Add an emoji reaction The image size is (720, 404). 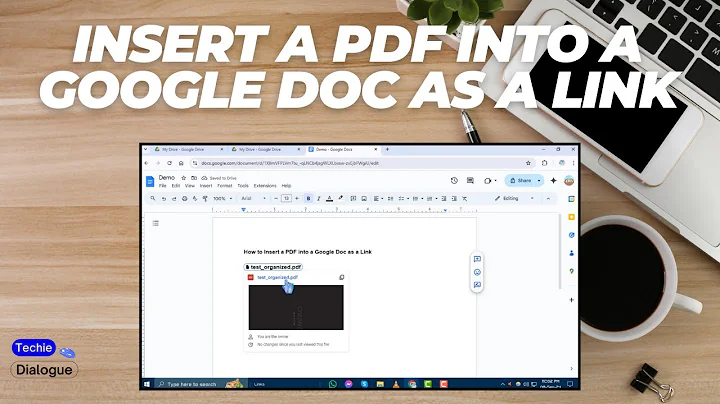click(x=477, y=272)
